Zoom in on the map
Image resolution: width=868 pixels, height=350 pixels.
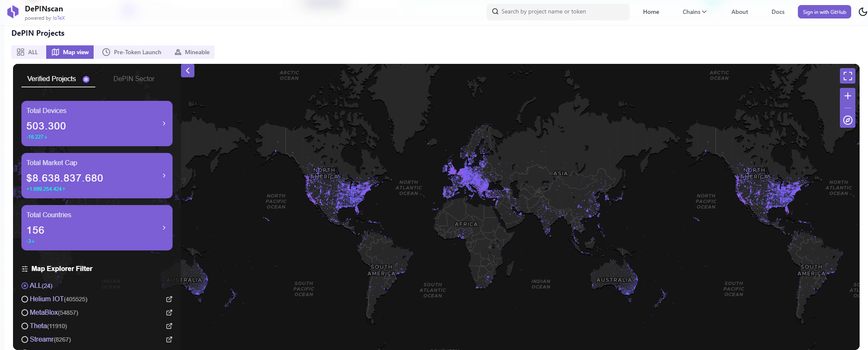pos(847,96)
